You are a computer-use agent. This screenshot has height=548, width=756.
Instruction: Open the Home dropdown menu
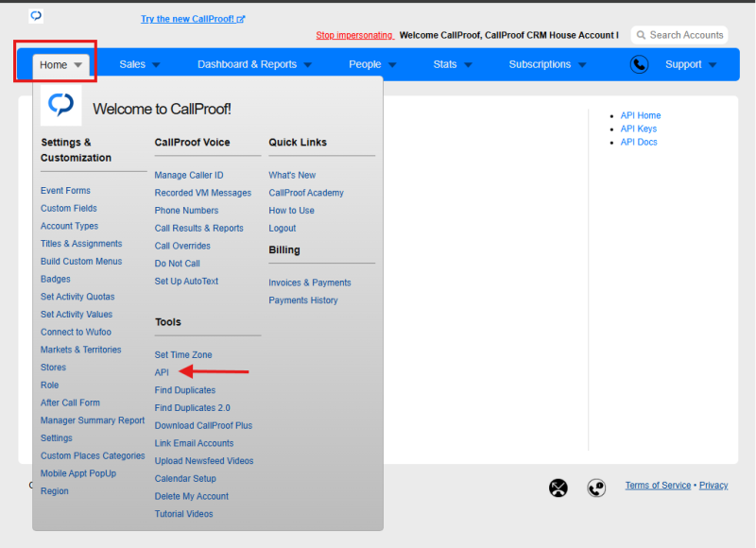pos(60,65)
